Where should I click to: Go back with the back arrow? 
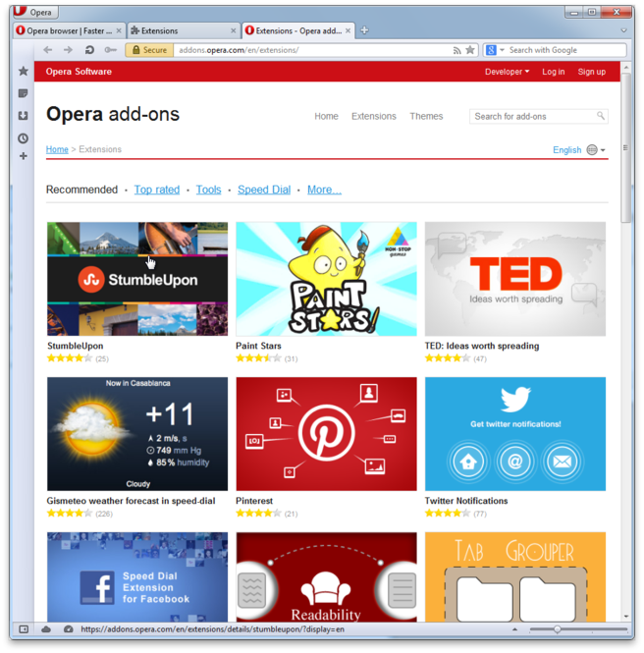click(48, 50)
